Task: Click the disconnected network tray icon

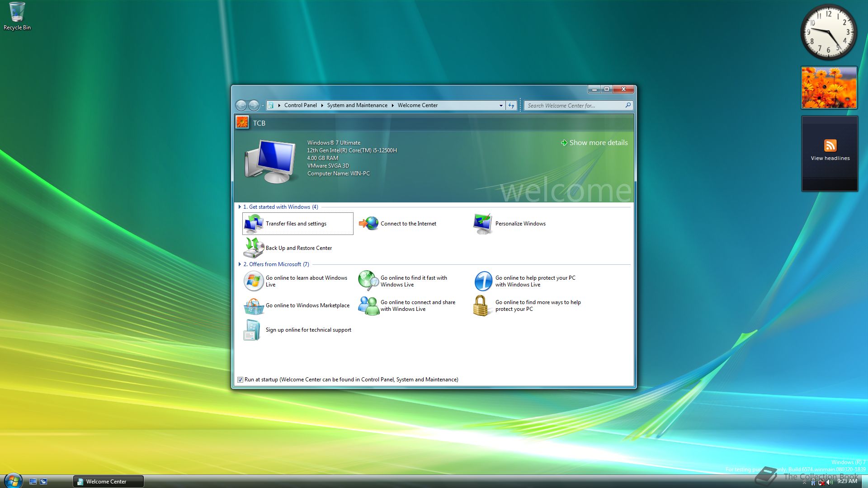Action: coord(821,482)
